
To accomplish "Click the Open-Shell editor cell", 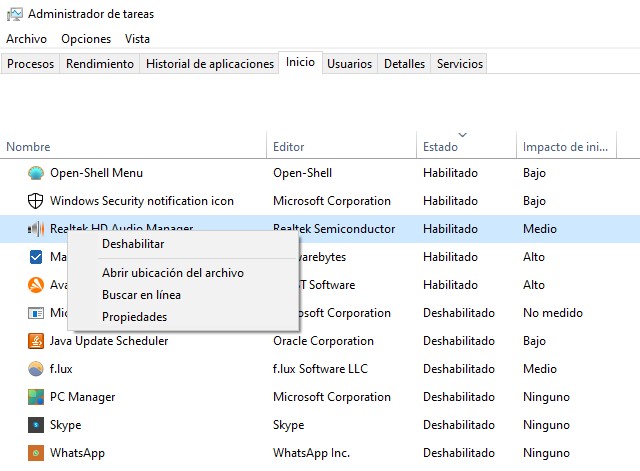I will tap(302, 173).
